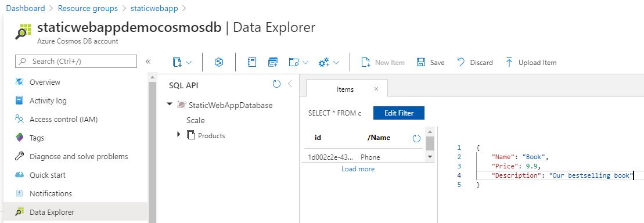Click the "Name": "Book" line in editor
This screenshot has width=644, height=223.
(x=520, y=157)
